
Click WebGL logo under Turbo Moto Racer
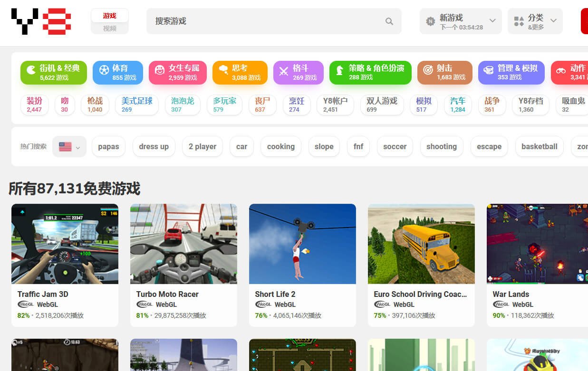[x=144, y=304]
